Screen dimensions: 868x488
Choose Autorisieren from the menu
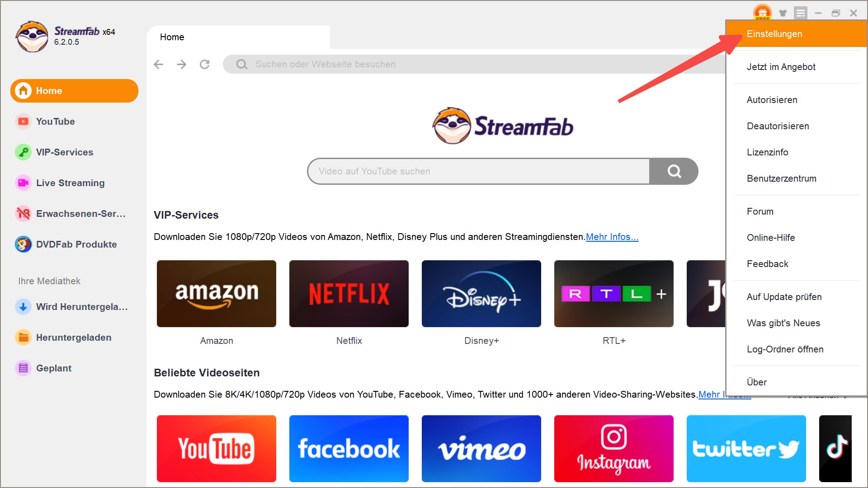pos(797,100)
